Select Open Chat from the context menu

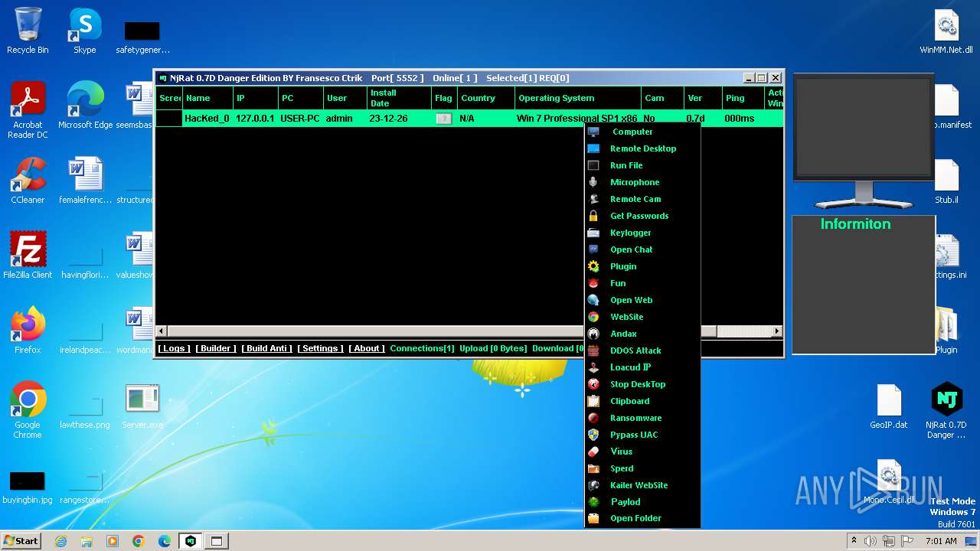tap(642, 249)
